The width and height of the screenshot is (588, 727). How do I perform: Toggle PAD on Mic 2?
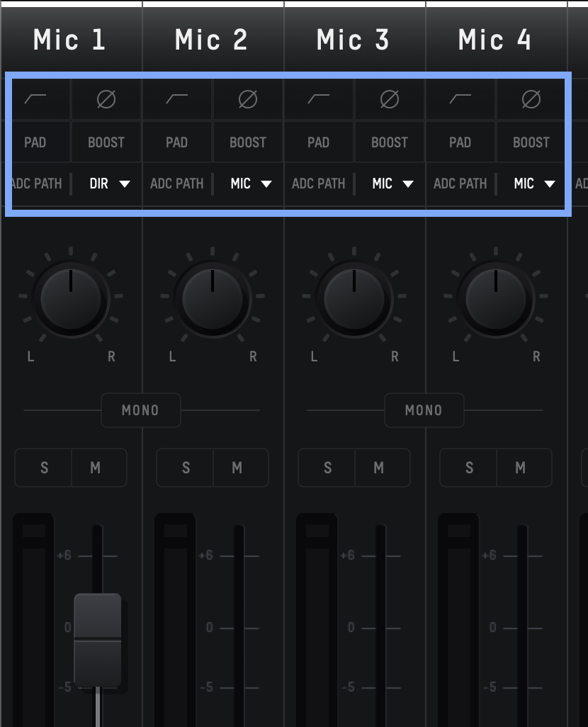coord(177,142)
